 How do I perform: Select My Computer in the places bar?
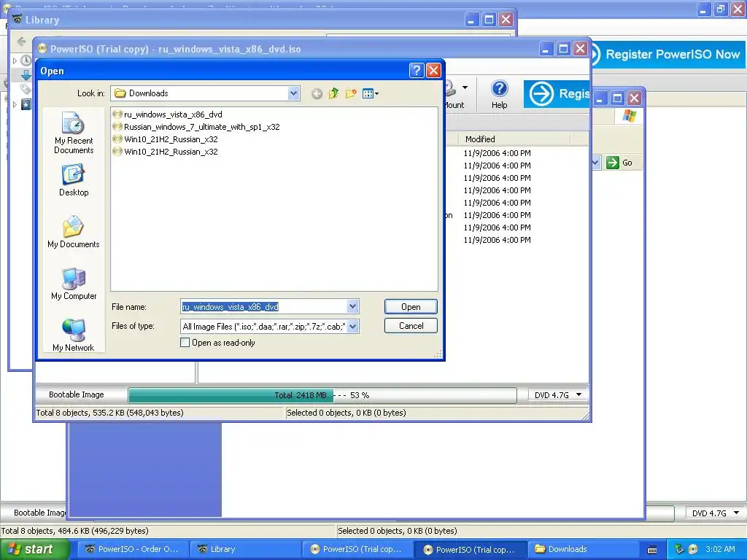pyautogui.click(x=74, y=284)
